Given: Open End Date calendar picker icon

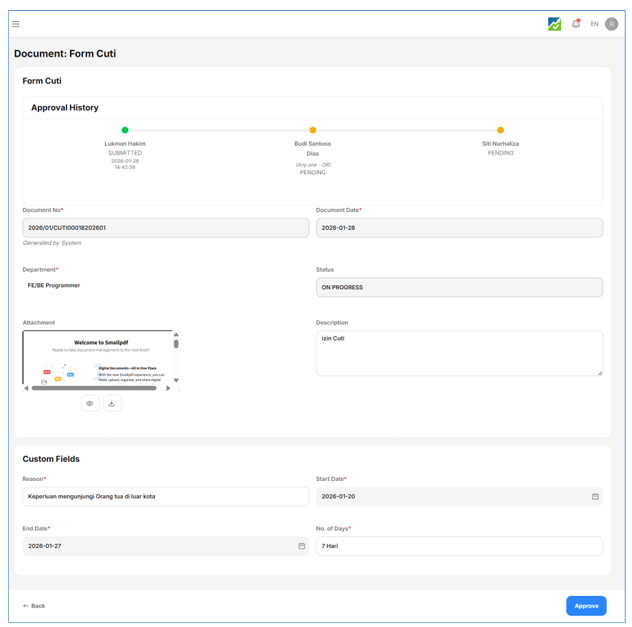Looking at the screenshot, I should click(x=301, y=546).
